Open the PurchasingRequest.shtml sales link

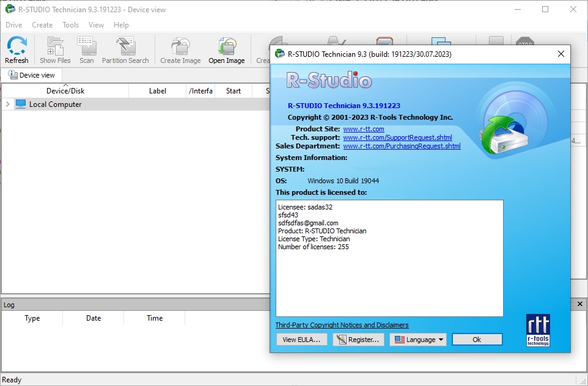tap(402, 146)
